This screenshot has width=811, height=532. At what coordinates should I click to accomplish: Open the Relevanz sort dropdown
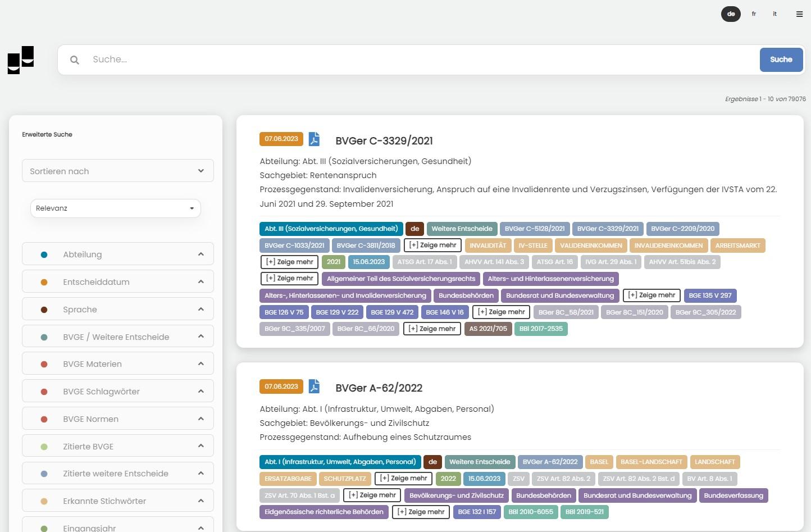pos(115,208)
